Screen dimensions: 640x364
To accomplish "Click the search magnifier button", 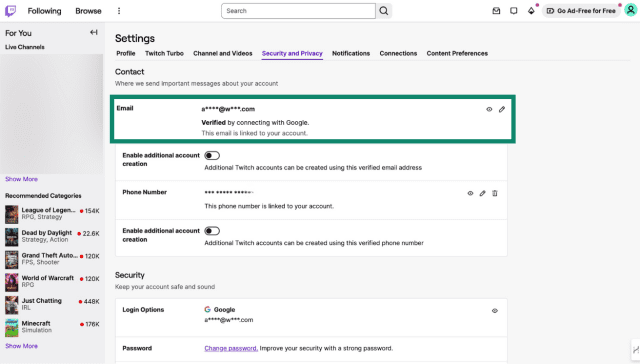I will 384,11.
